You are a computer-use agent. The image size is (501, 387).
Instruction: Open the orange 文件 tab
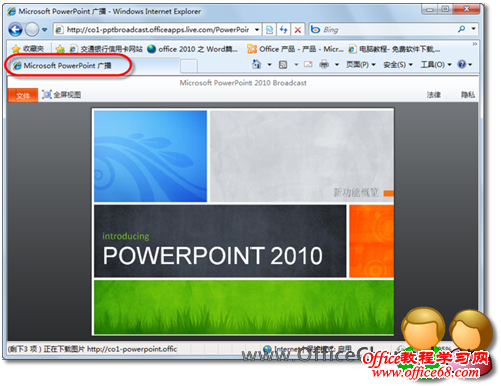pos(23,96)
